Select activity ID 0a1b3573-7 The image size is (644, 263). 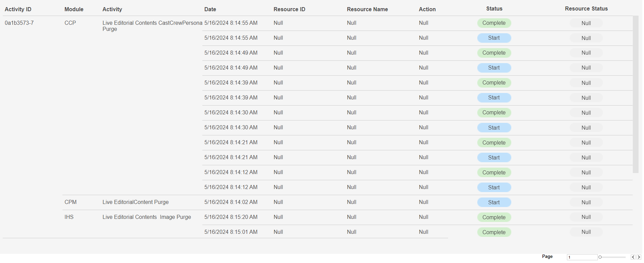pos(19,23)
